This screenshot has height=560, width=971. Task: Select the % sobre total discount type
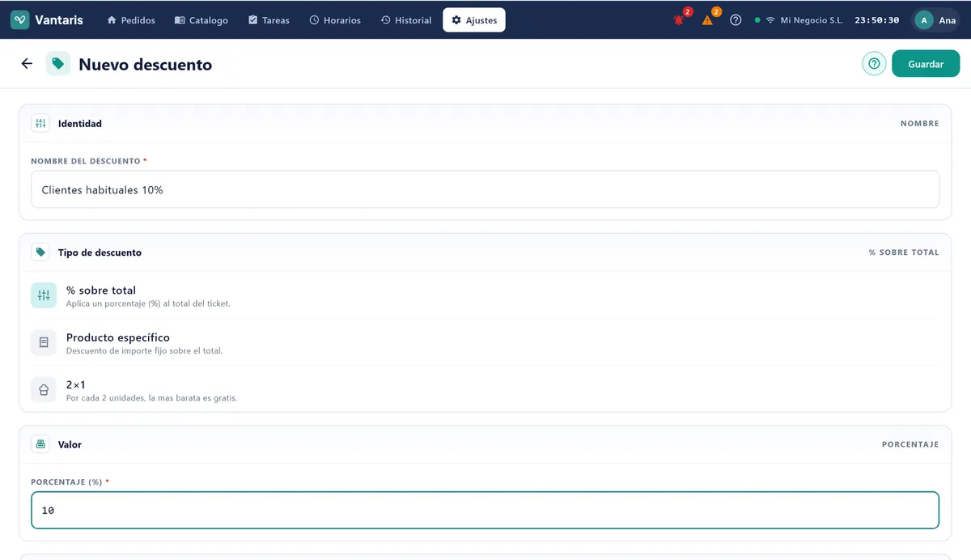point(485,295)
